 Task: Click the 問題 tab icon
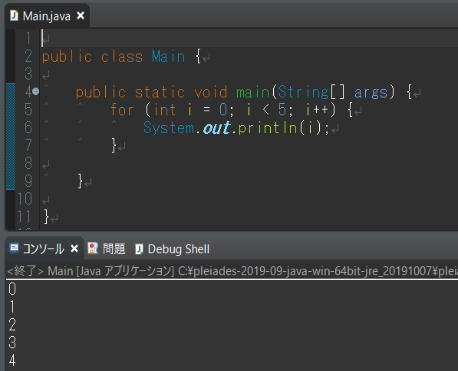click(93, 248)
